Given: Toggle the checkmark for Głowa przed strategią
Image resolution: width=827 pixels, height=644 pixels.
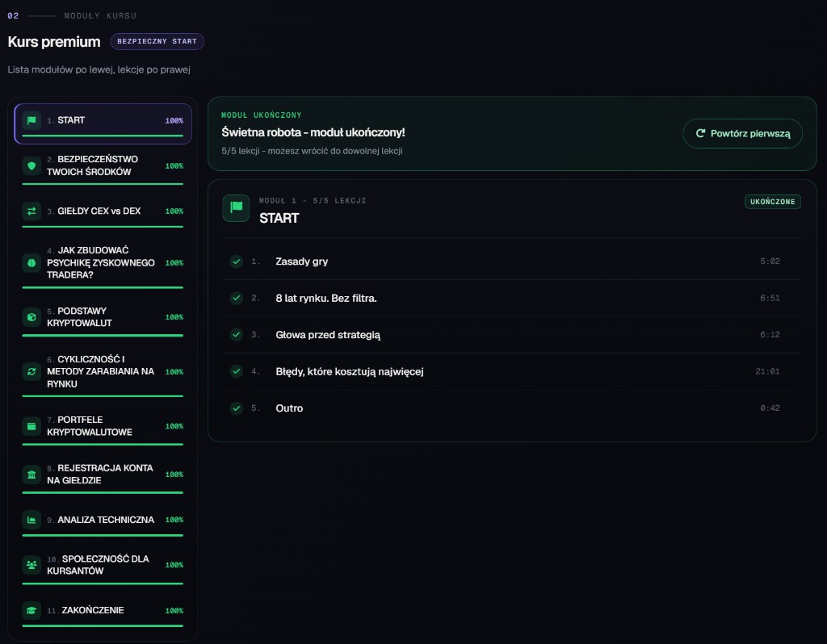Looking at the screenshot, I should click(237, 335).
